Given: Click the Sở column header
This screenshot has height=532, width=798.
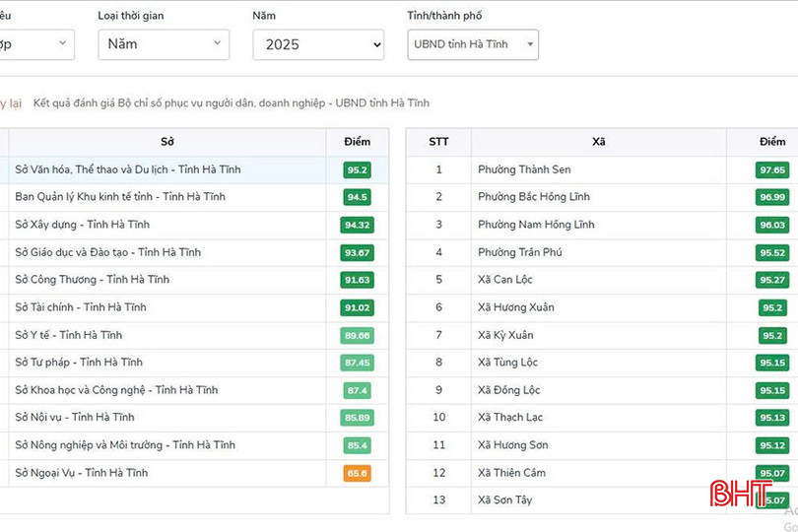Looking at the screenshot, I should (x=167, y=142).
